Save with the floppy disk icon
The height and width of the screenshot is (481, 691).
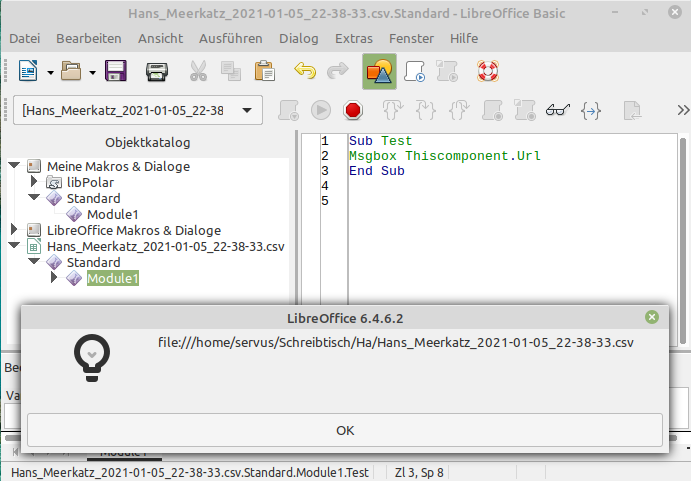[x=115, y=71]
